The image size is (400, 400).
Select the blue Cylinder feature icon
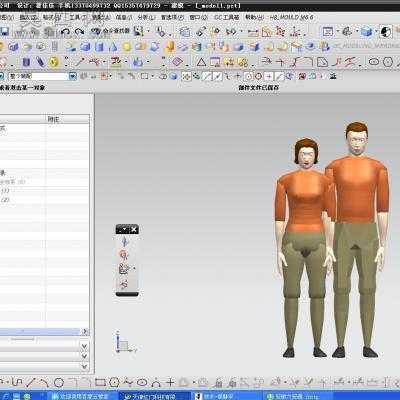(x=99, y=47)
